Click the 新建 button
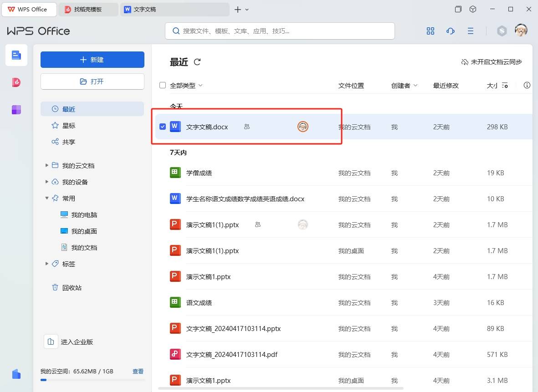 [92, 59]
